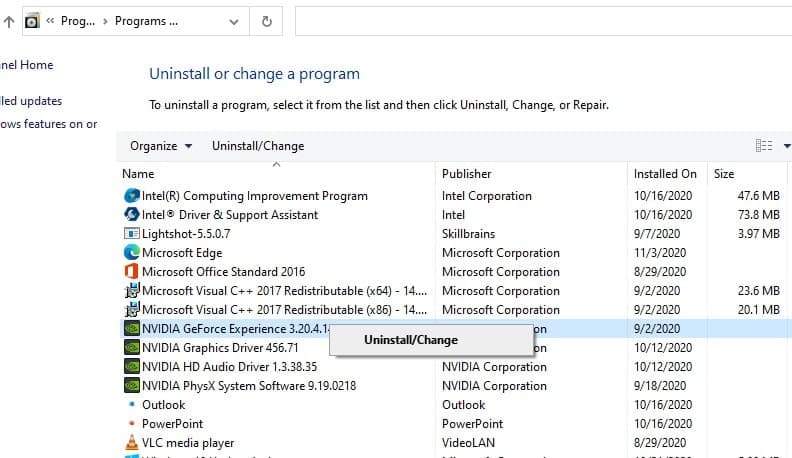Click the Intel Corporation publisher cell
This screenshot has height=458, width=792.
pos(486,196)
